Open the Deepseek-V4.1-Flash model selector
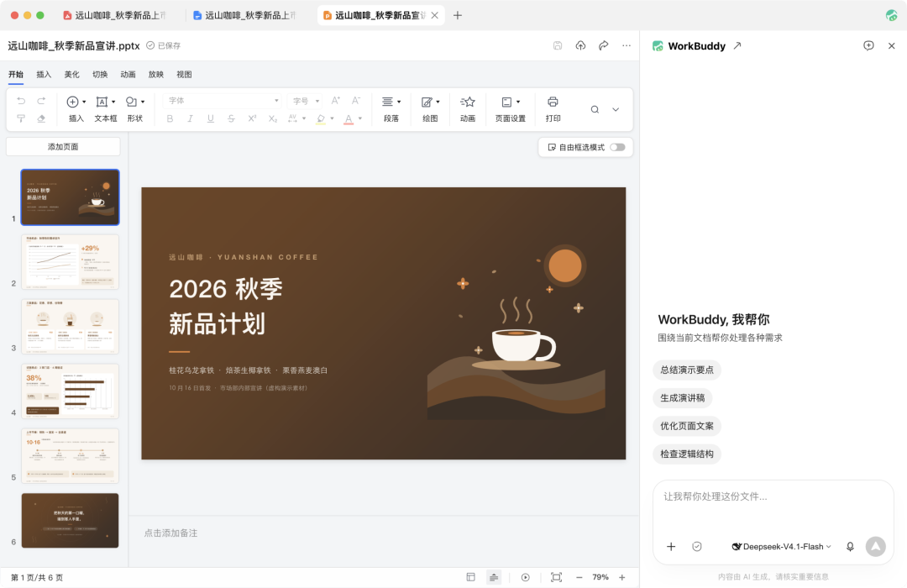The image size is (907, 588). pyautogui.click(x=782, y=546)
